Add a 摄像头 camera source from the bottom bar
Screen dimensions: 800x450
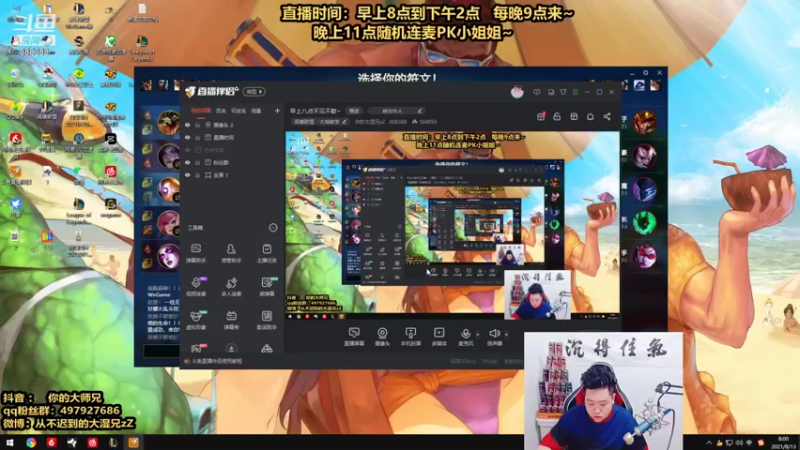[382, 337]
